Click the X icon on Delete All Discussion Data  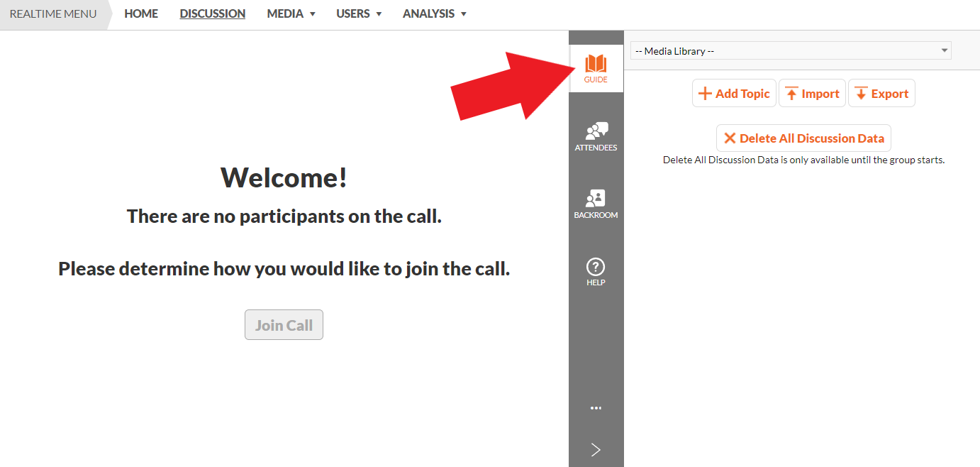[x=729, y=138]
